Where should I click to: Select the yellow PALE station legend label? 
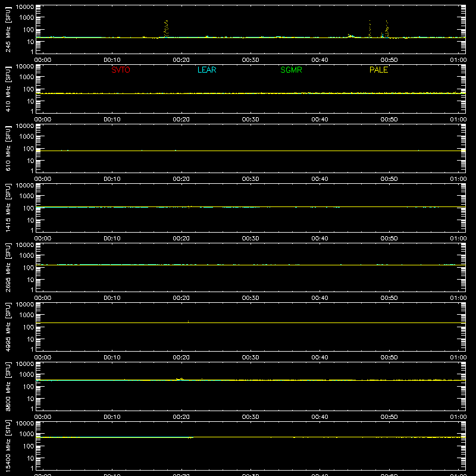click(x=378, y=70)
